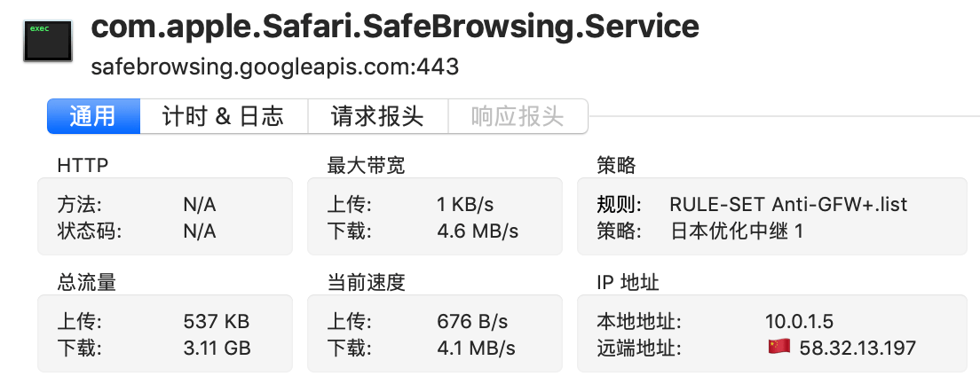The width and height of the screenshot is (980, 392).
Task: Click the 1 KB/s max upload bandwidth
Action: [465, 205]
